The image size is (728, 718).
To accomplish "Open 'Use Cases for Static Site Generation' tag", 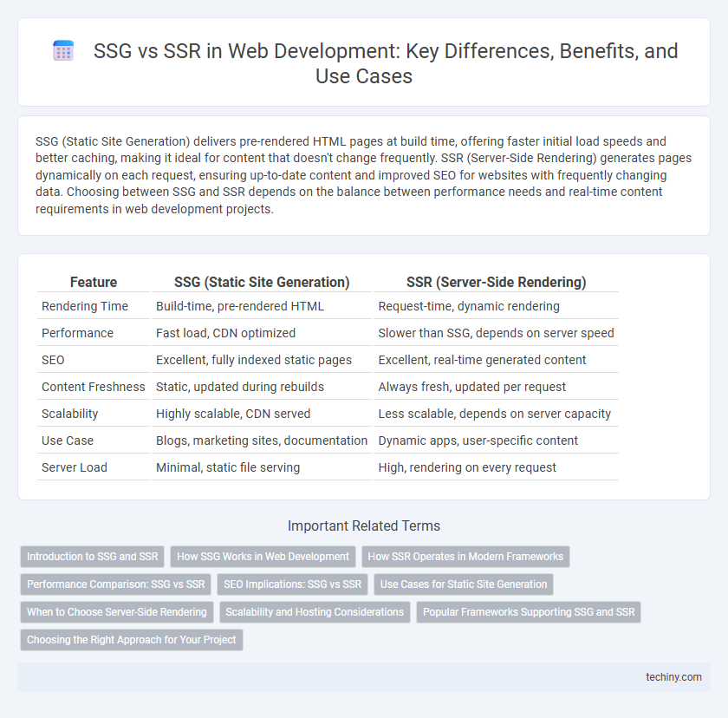I will (464, 584).
